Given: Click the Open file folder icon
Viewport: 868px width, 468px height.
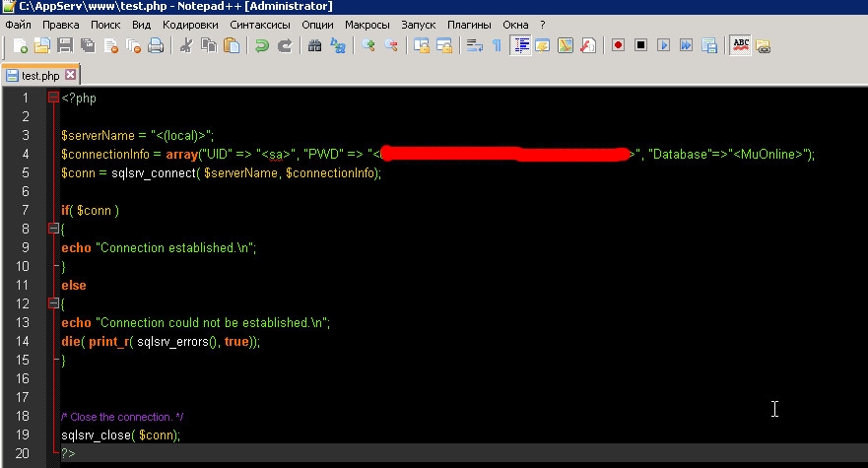Looking at the screenshot, I should coord(42,45).
